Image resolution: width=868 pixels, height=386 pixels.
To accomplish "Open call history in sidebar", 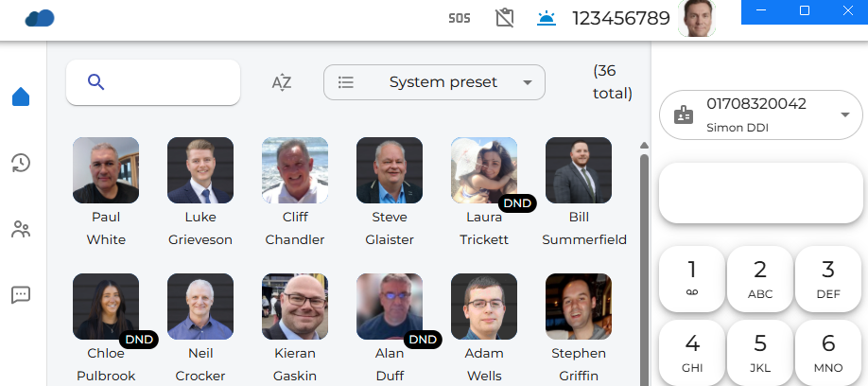I will (x=21, y=163).
